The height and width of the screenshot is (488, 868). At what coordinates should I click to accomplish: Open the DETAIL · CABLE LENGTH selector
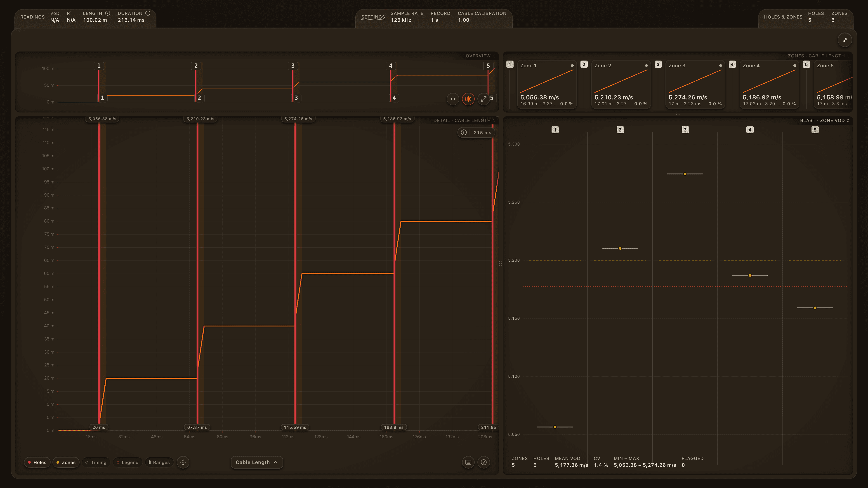464,121
